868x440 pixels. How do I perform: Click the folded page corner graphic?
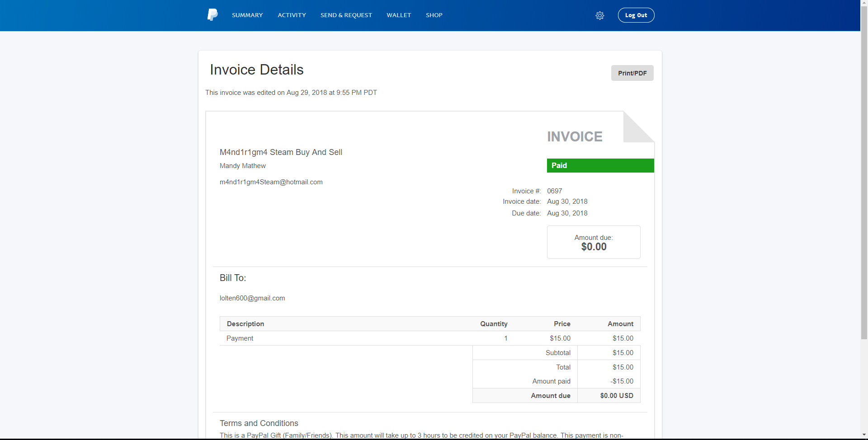click(x=638, y=127)
